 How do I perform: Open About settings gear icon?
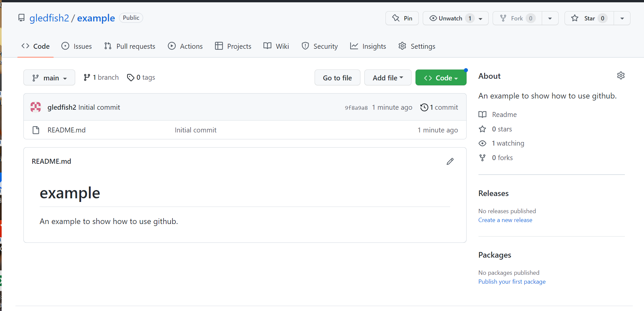click(x=621, y=76)
